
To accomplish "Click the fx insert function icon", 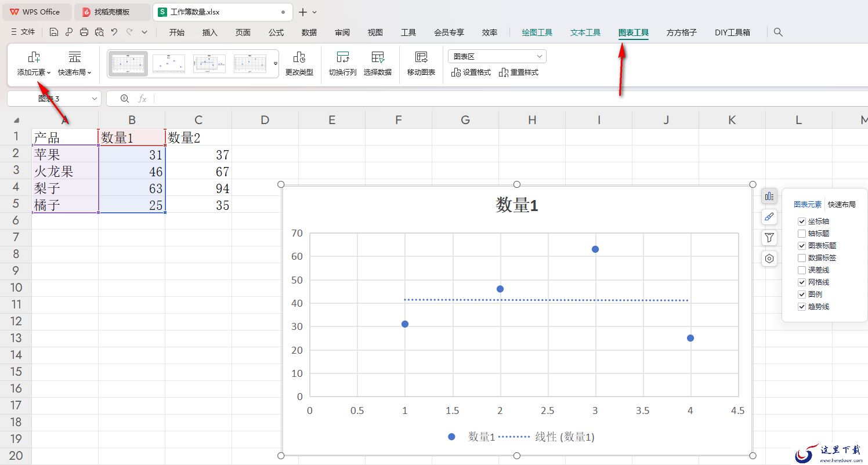I will point(142,99).
